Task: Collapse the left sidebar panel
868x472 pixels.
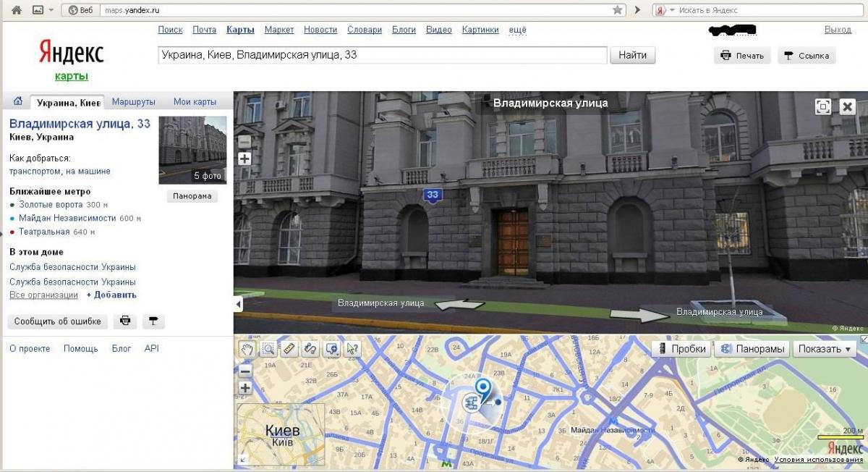Action: coord(238,305)
